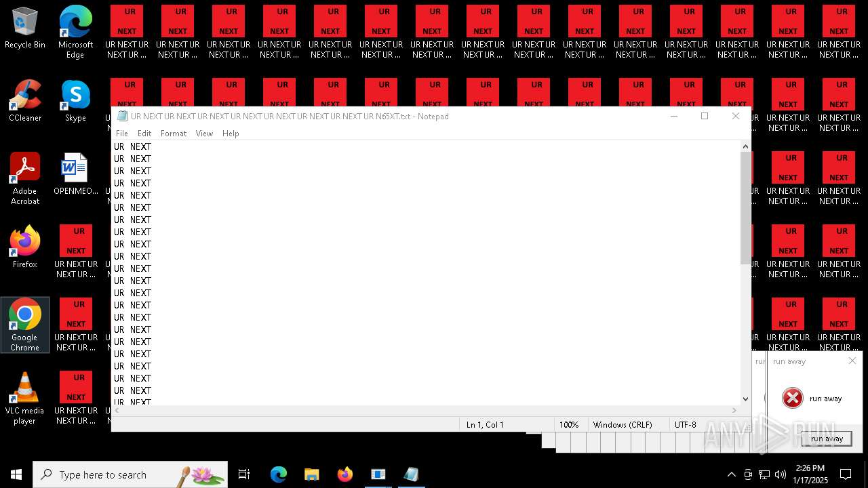Click the 'run away' dialog button
Screen dimensions: 868x488
pos(827,439)
